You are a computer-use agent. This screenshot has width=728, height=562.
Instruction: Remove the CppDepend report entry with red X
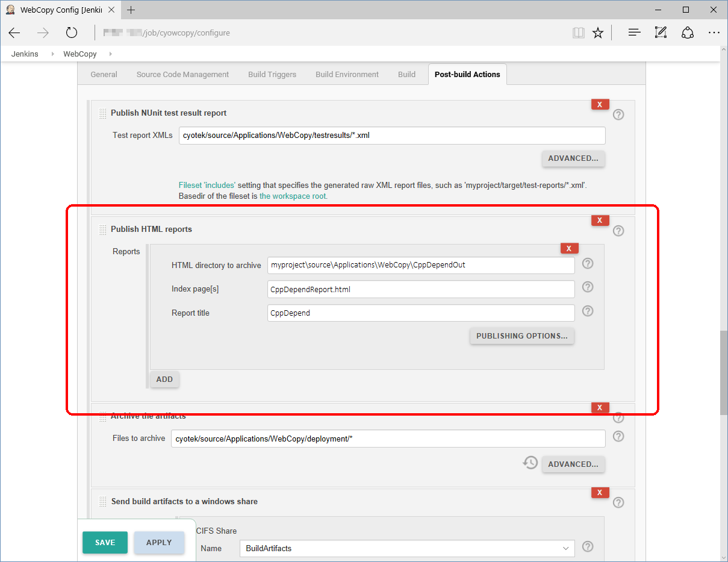coord(569,248)
